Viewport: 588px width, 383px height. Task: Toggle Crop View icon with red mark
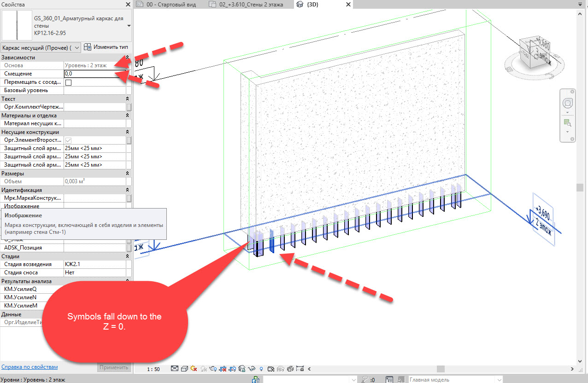click(223, 369)
